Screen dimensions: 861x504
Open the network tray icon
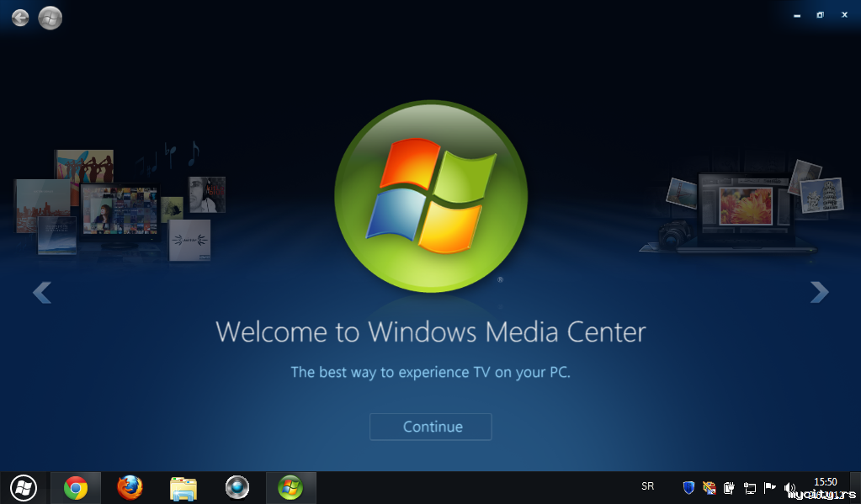point(750,487)
